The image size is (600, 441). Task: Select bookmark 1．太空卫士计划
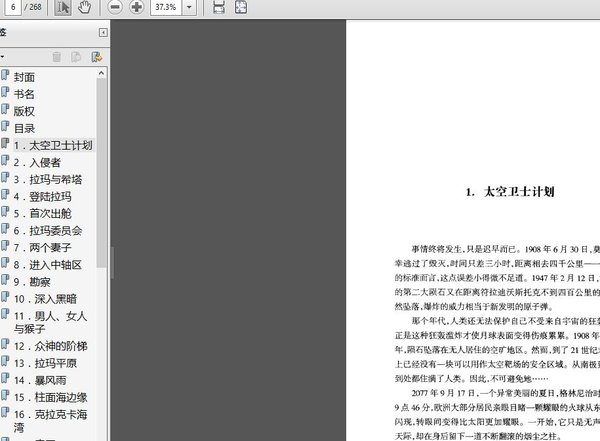(53, 145)
